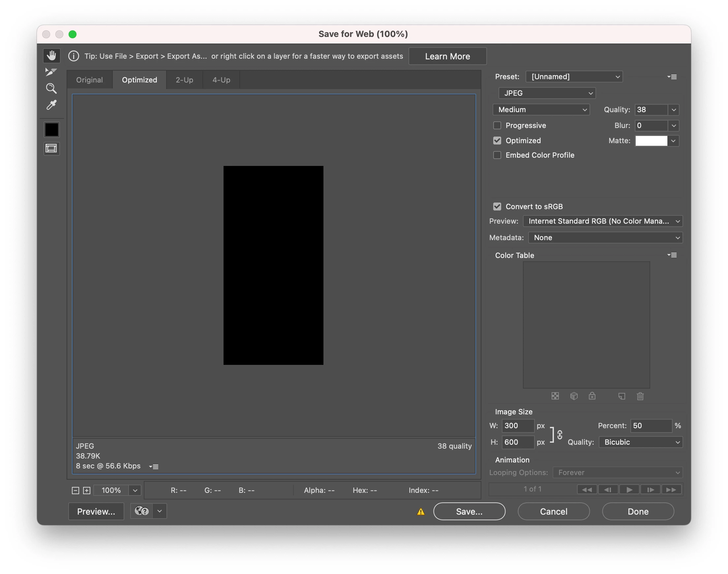Click the Learn More button

[447, 56]
